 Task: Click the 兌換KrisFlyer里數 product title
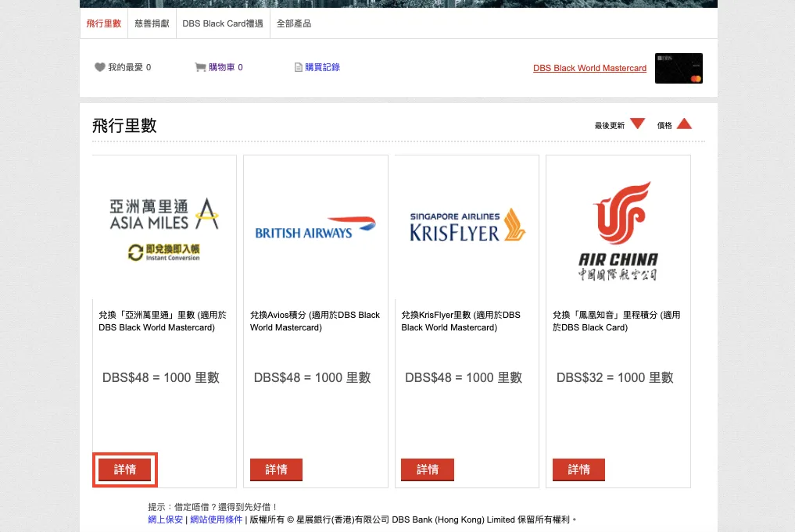pyautogui.click(x=461, y=321)
